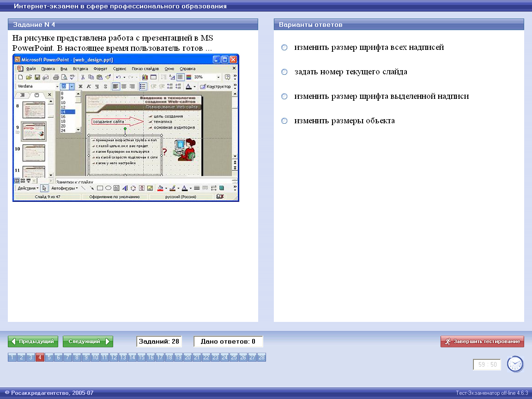The width and height of the screenshot is (532, 399).
Task: Open the Правка menu in PowerPoint
Action: pyautogui.click(x=48, y=68)
